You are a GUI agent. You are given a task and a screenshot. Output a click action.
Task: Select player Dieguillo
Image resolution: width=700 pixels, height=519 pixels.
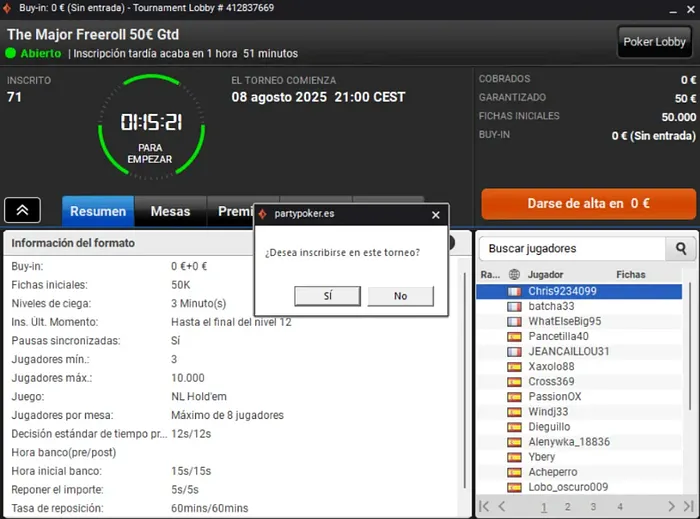click(579, 427)
